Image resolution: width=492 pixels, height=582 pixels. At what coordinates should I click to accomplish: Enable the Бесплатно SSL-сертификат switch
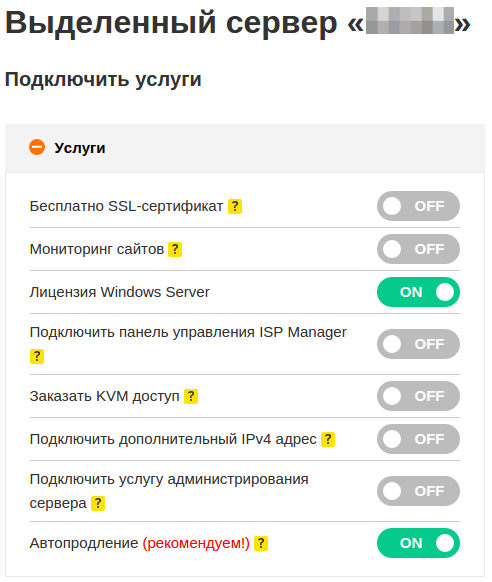(x=418, y=206)
